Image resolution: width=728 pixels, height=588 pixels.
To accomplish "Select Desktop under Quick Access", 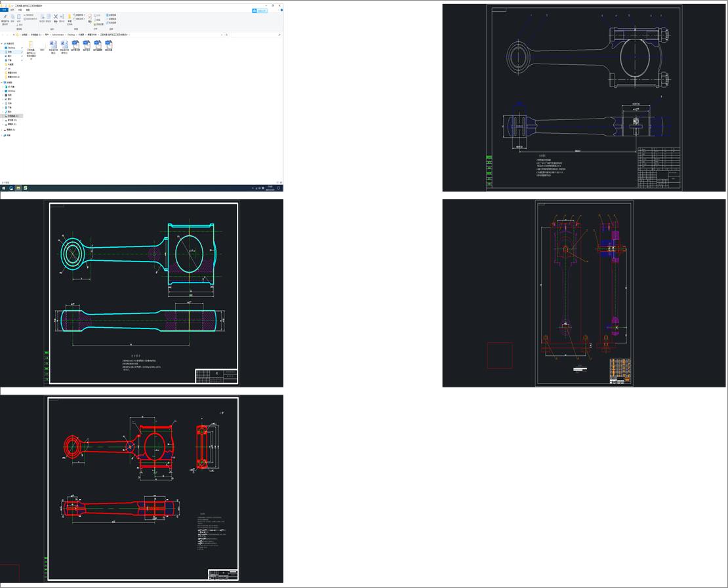I will pyautogui.click(x=11, y=48).
